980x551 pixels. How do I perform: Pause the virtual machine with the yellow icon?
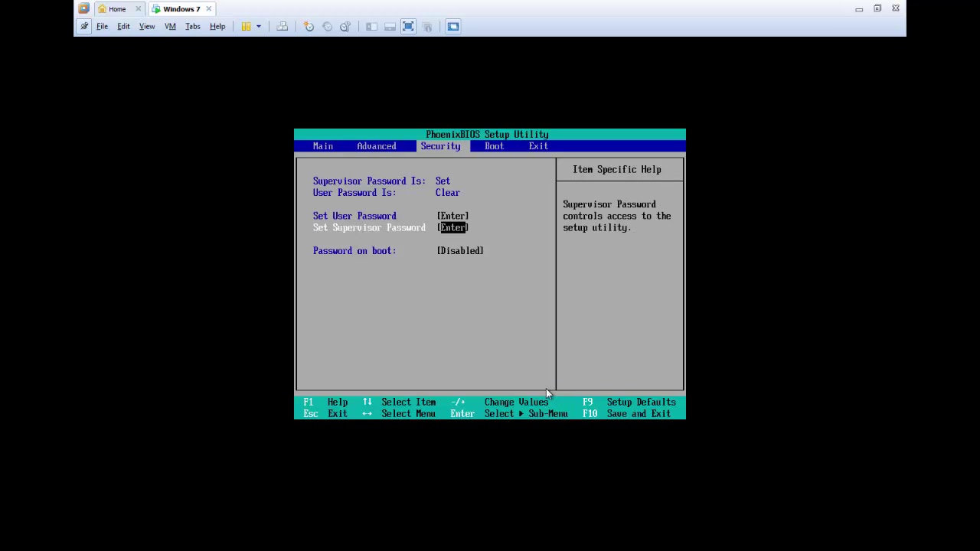click(246, 27)
